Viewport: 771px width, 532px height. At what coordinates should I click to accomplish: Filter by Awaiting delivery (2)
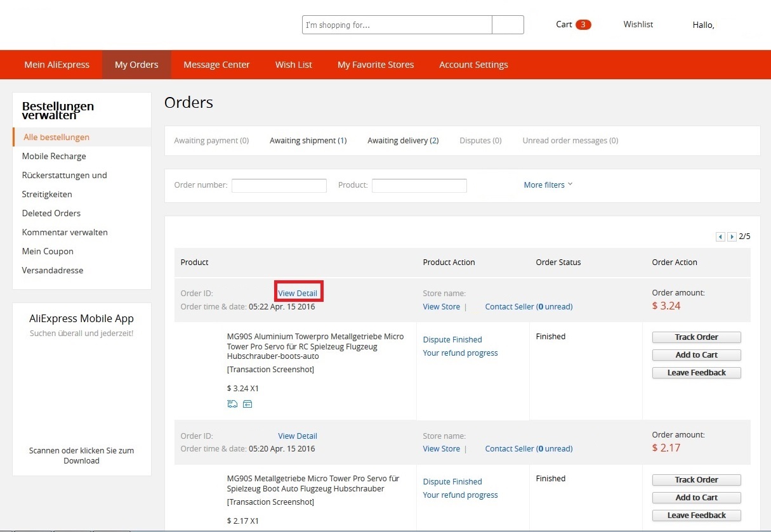pyautogui.click(x=403, y=140)
